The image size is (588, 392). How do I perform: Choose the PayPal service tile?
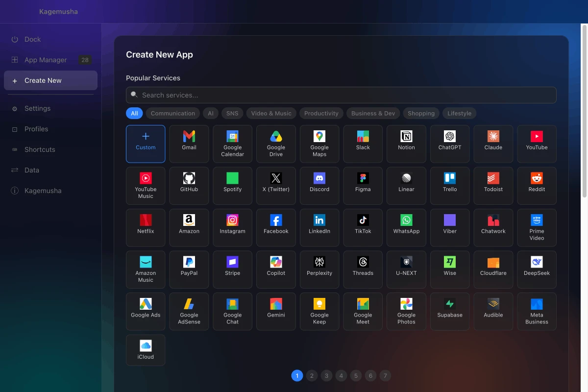(x=189, y=269)
